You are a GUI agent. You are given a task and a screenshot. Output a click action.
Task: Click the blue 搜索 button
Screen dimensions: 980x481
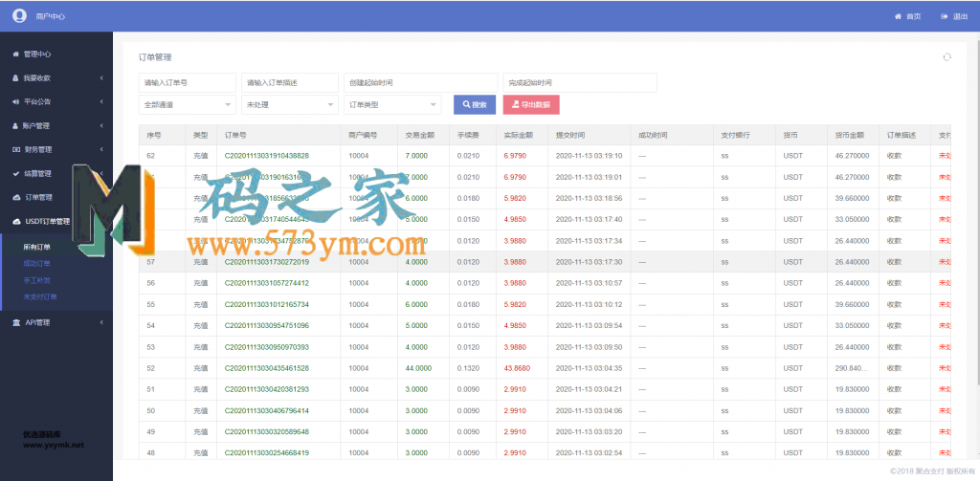point(475,105)
